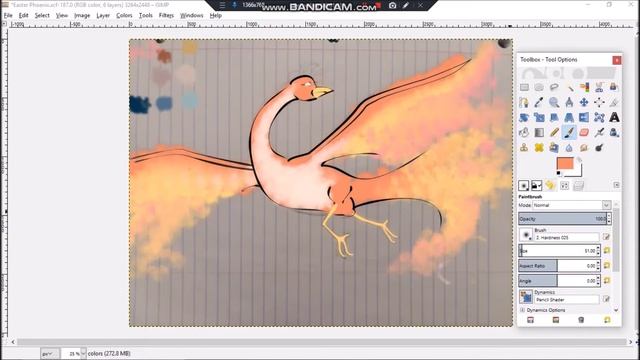Image resolution: width=640 pixels, height=360 pixels.
Task: Select the Zoom magnifier tool
Action: click(x=554, y=102)
